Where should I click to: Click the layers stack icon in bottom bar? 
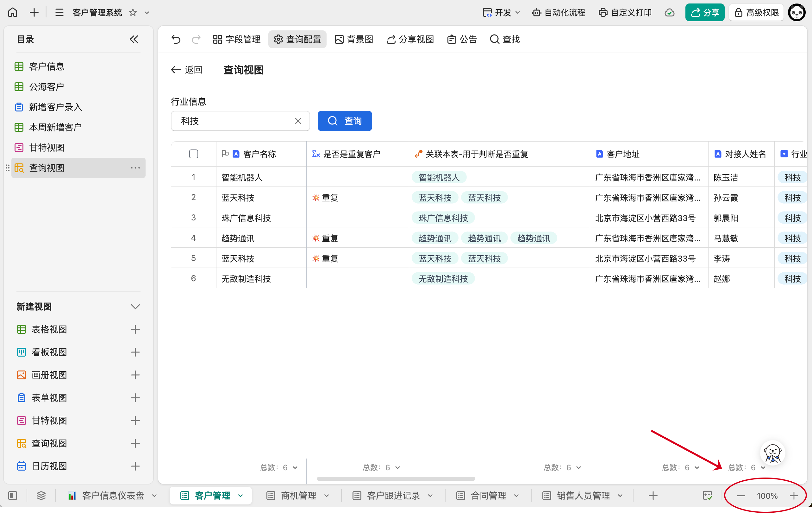click(41, 496)
